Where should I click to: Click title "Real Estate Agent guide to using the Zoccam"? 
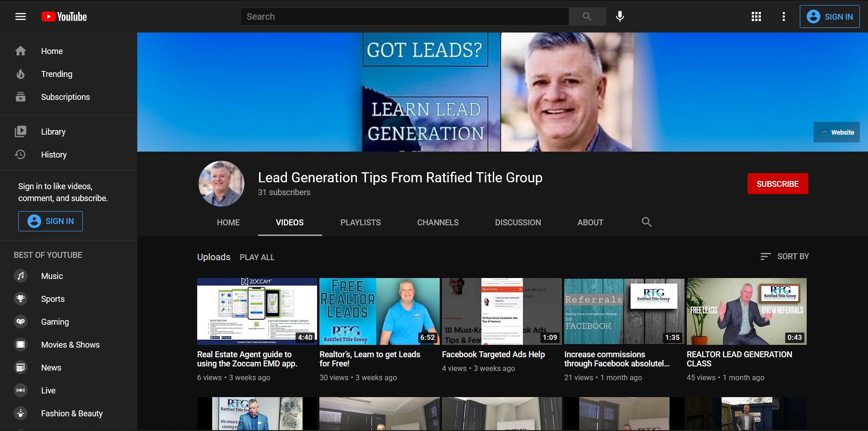point(247,359)
